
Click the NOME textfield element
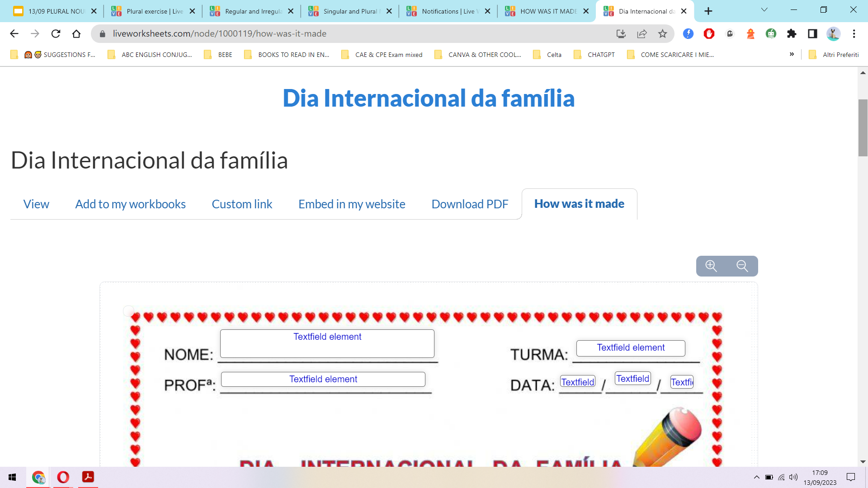pos(327,343)
